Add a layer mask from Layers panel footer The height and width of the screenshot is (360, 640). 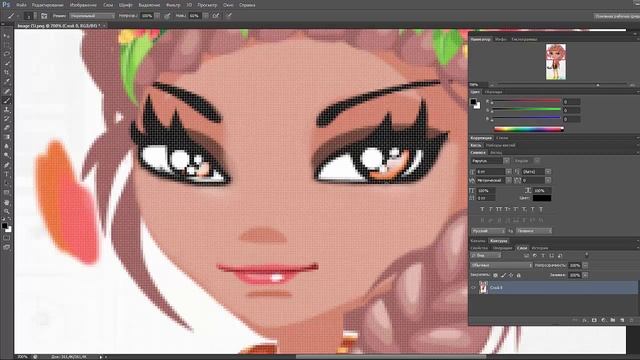(x=594, y=320)
